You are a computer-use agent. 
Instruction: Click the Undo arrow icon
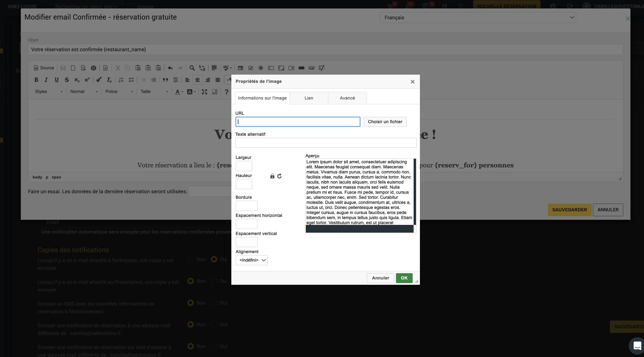point(170,68)
